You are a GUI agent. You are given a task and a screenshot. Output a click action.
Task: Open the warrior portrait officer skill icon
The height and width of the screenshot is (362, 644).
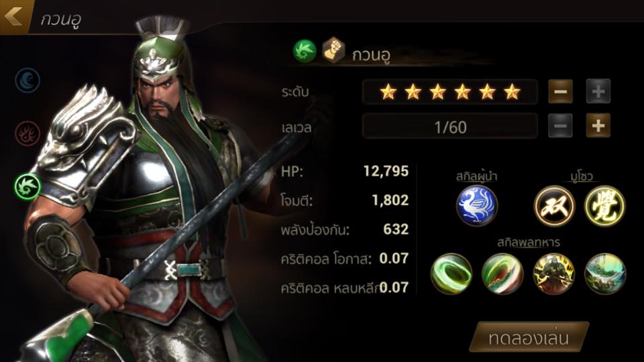pyautogui.click(x=553, y=274)
